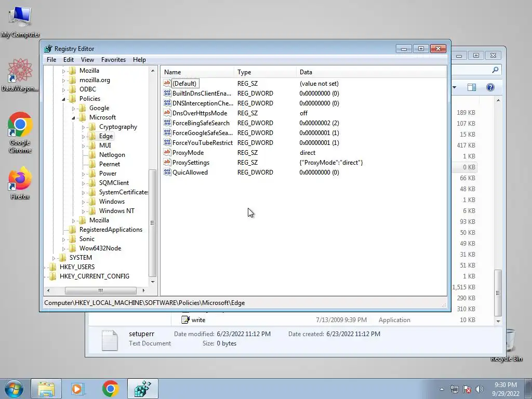Click the network tray icon
The image size is (532, 399).
coord(454,389)
